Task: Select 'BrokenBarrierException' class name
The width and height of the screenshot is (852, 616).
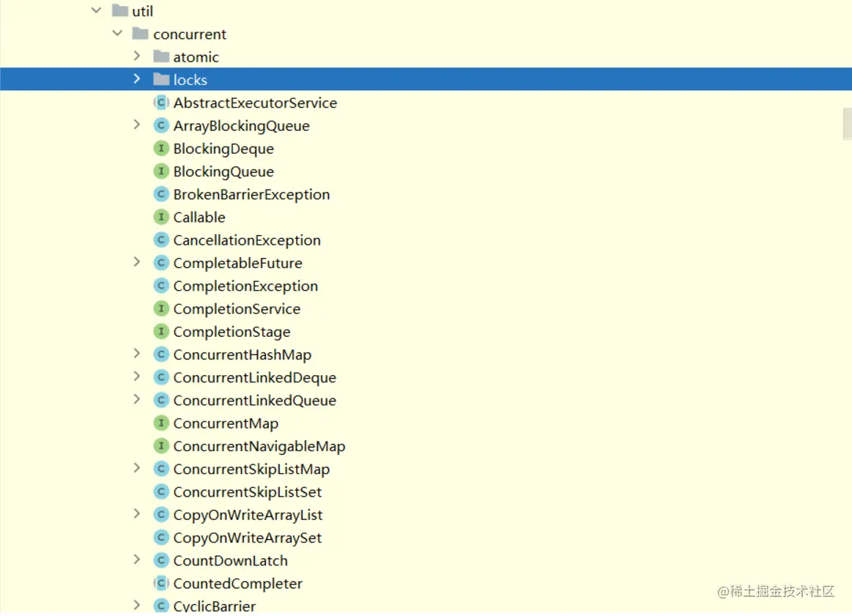Action: [251, 195]
